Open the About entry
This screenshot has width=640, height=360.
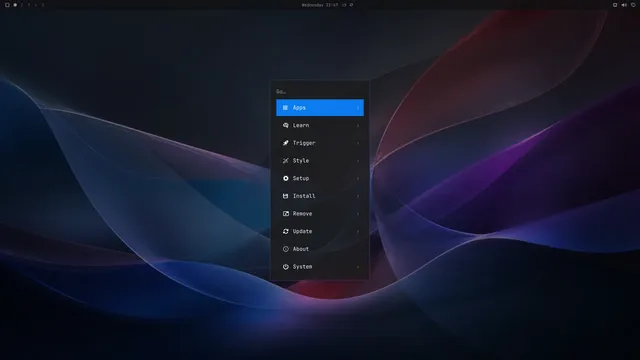coord(320,249)
